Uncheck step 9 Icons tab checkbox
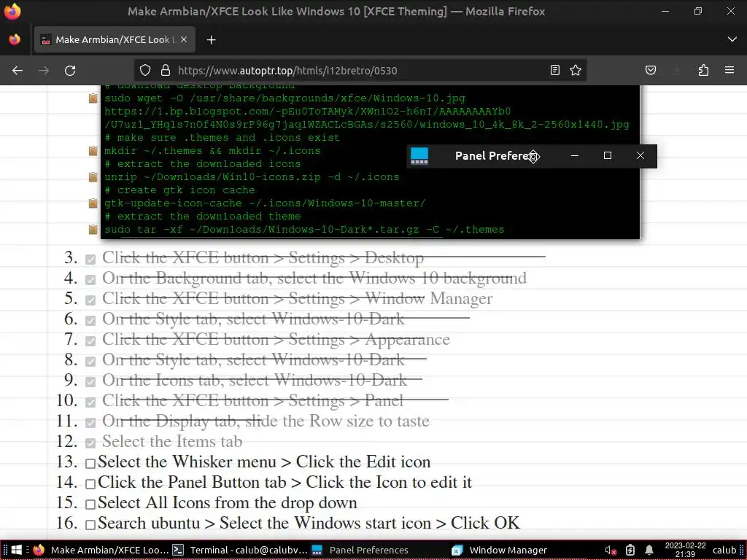This screenshot has height=560, width=747. tap(90, 382)
